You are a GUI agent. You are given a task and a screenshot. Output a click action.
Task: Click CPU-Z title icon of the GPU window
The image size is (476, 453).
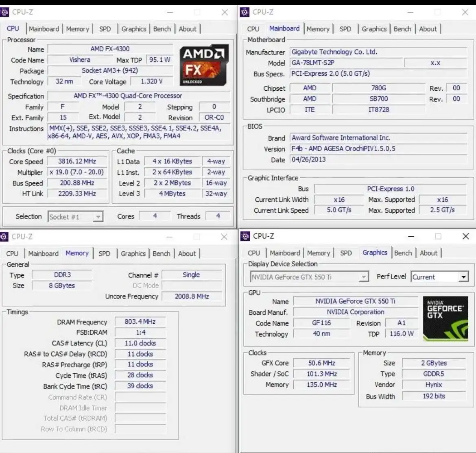pyautogui.click(x=245, y=236)
